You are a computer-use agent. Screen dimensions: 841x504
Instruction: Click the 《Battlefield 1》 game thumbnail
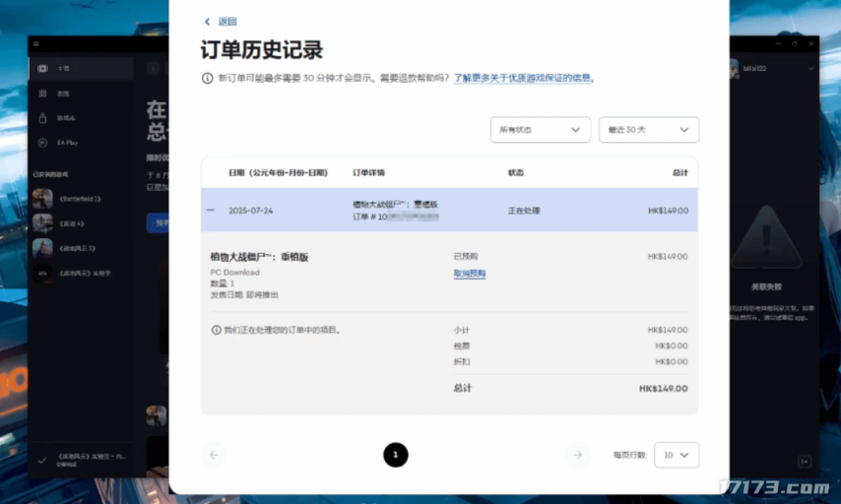(x=42, y=199)
